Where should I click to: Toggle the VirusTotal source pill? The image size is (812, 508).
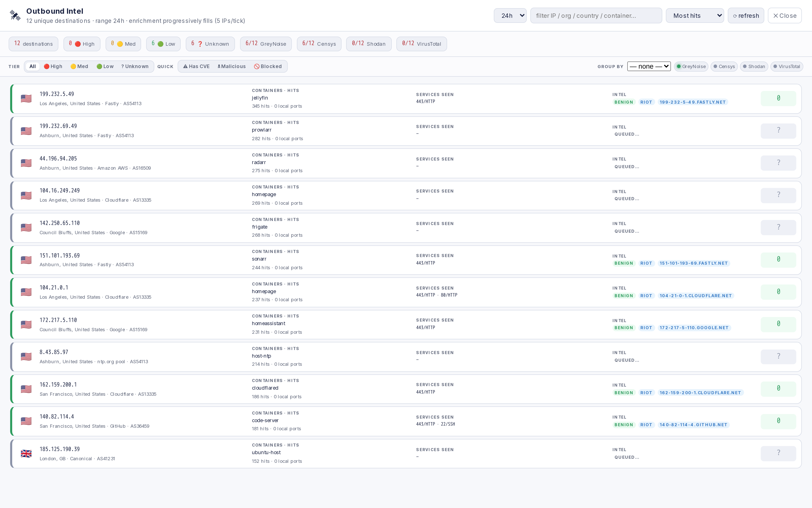coord(787,67)
